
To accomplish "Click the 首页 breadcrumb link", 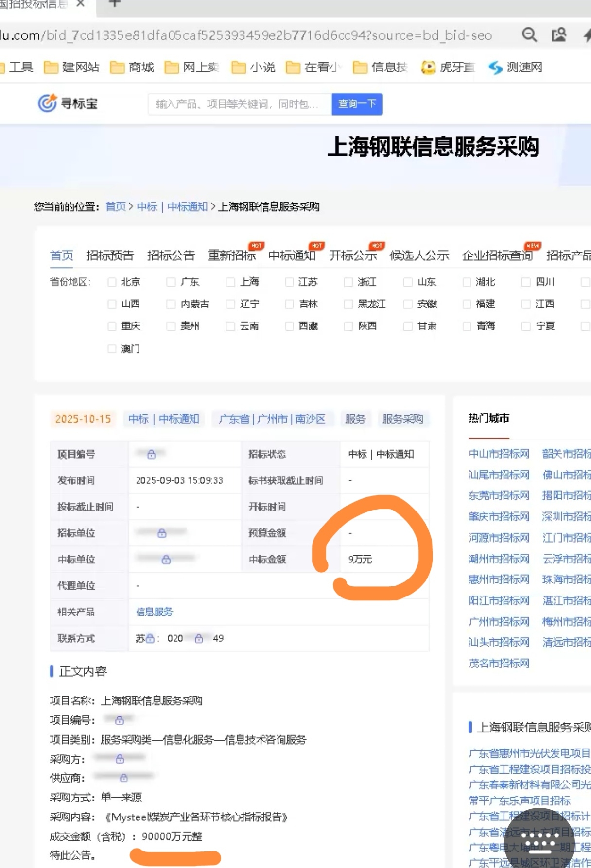I will coord(116,206).
